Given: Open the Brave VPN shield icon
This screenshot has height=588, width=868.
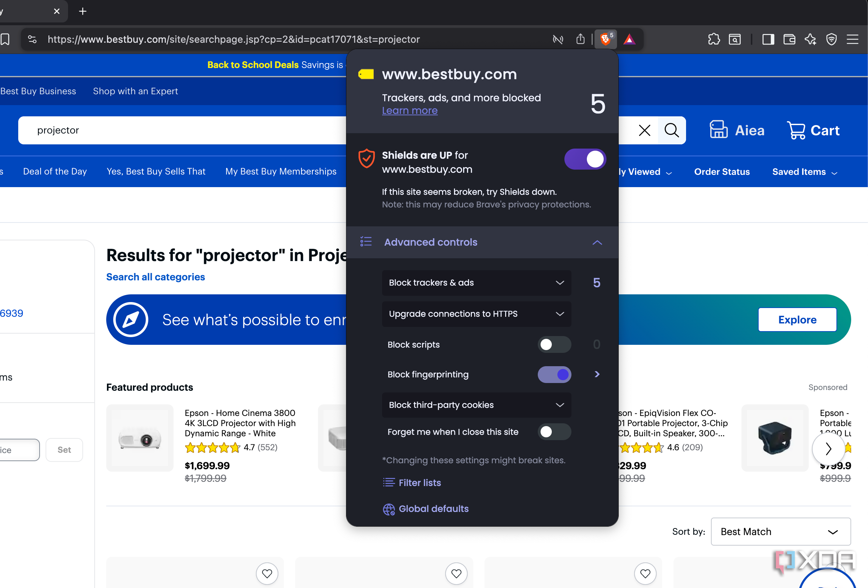Looking at the screenshot, I should [832, 39].
